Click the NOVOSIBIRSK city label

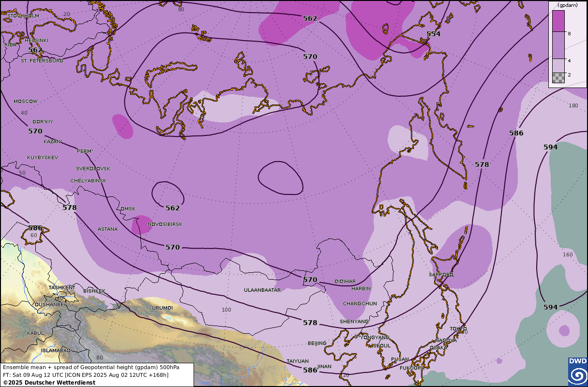point(165,224)
